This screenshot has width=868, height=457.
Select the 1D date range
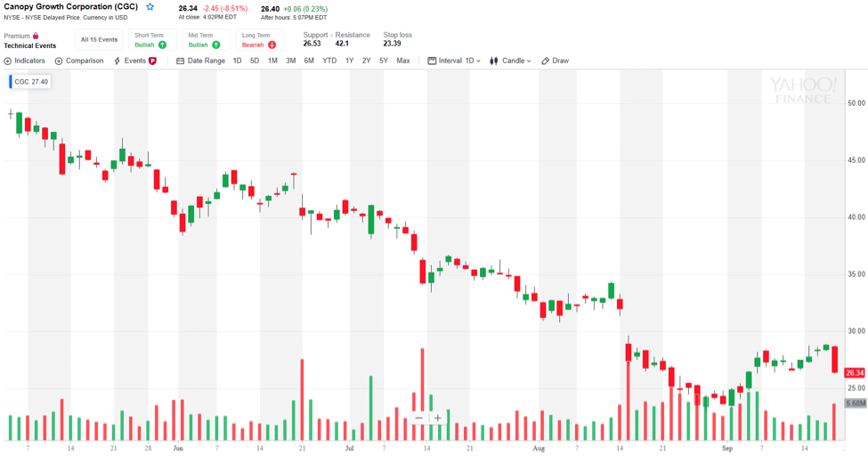(237, 61)
